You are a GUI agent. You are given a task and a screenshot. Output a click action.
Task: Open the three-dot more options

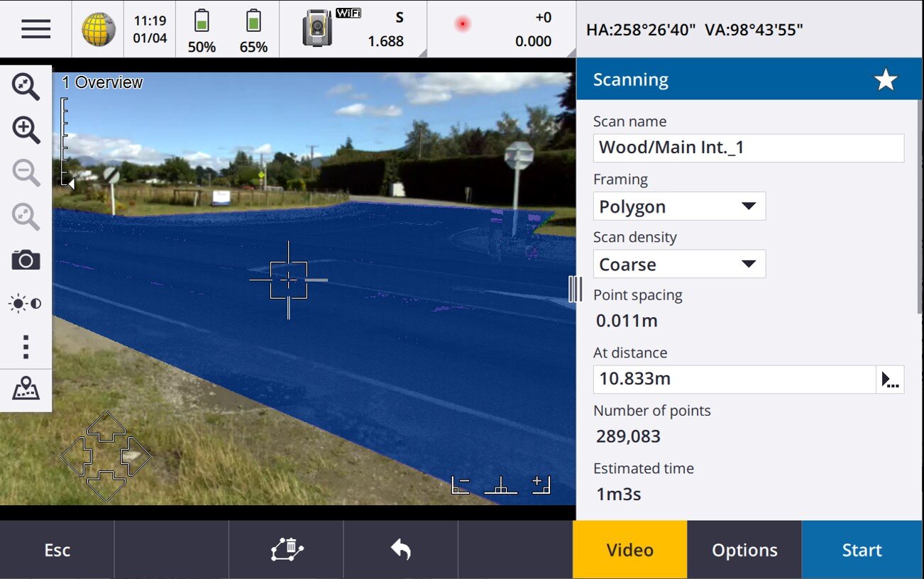[x=26, y=346]
